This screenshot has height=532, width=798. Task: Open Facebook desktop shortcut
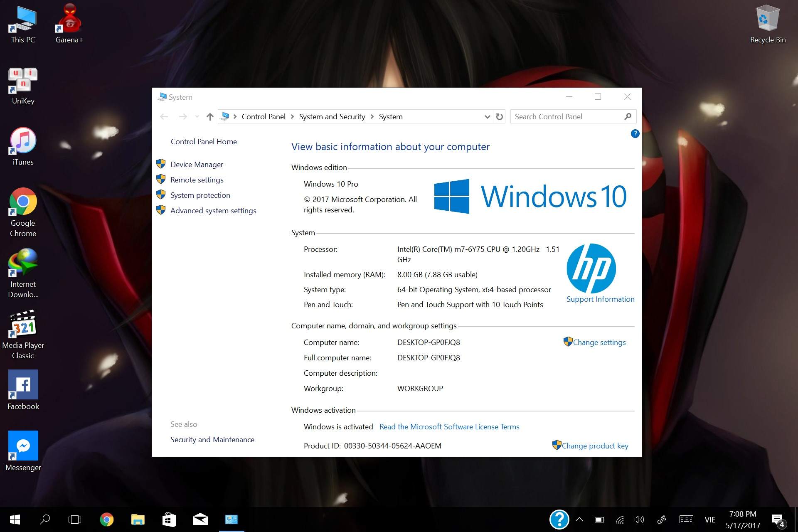[x=23, y=390]
